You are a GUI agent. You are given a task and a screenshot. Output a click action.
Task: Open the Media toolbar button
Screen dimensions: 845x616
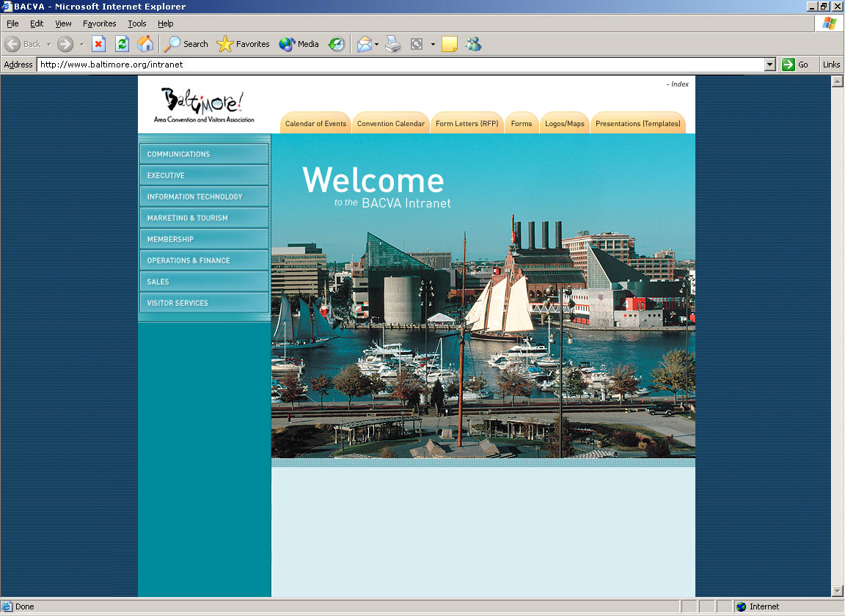pos(299,44)
